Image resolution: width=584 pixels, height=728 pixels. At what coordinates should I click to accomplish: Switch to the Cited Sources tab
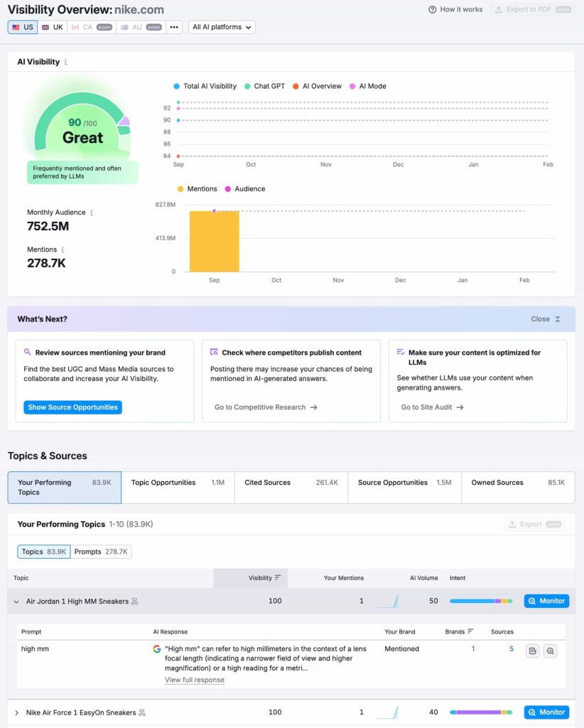pyautogui.click(x=268, y=482)
